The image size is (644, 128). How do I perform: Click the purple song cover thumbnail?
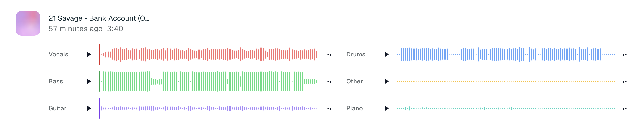click(28, 23)
